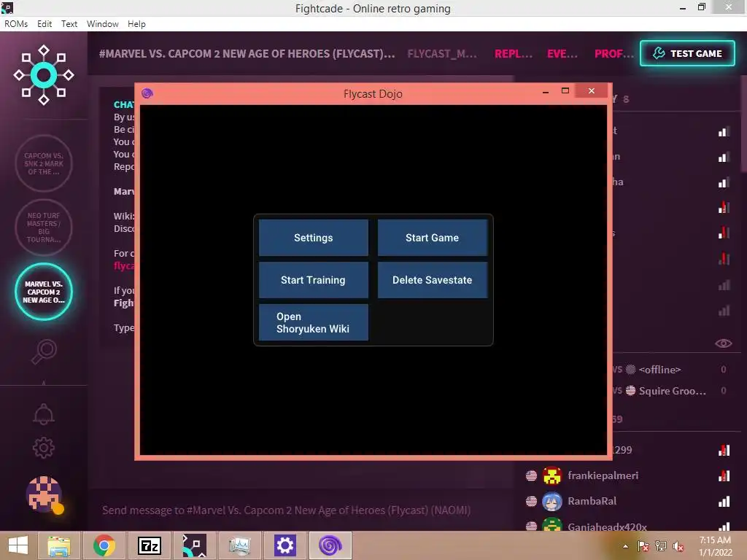The image size is (747, 560).
Task: Click Delete Savestate in Flycast Dojo
Action: 432,280
